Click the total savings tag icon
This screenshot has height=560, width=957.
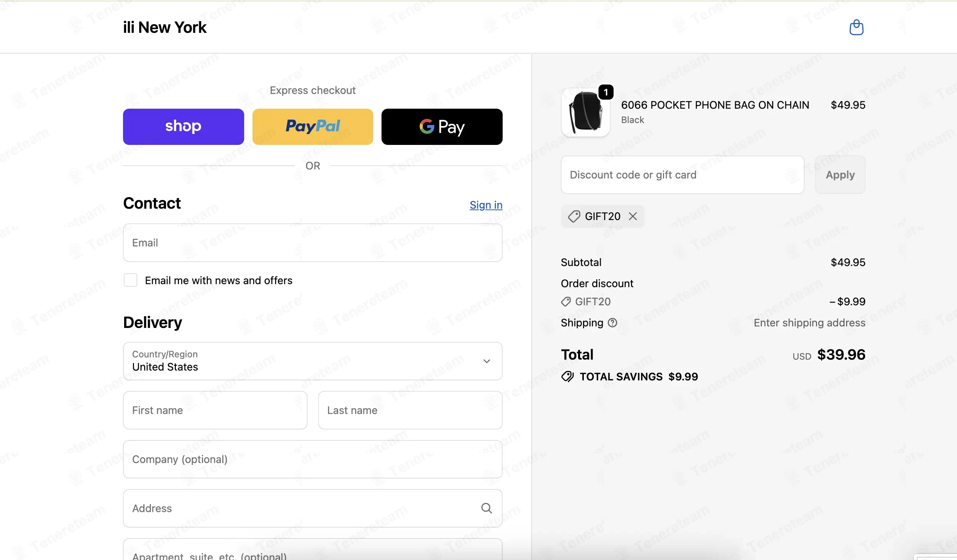click(x=567, y=377)
